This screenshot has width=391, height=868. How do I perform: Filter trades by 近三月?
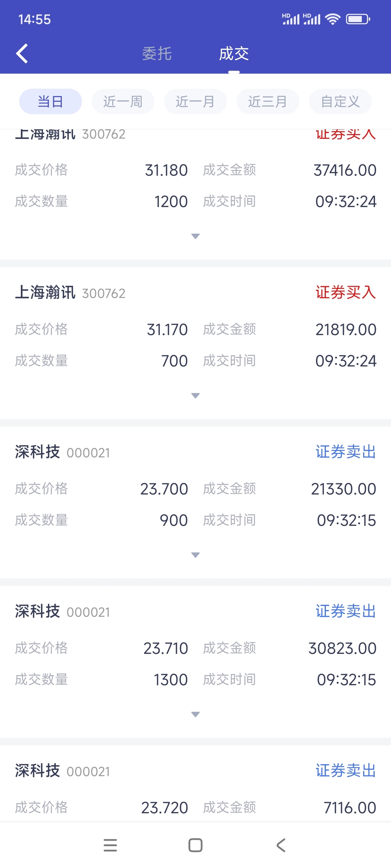[x=268, y=101]
